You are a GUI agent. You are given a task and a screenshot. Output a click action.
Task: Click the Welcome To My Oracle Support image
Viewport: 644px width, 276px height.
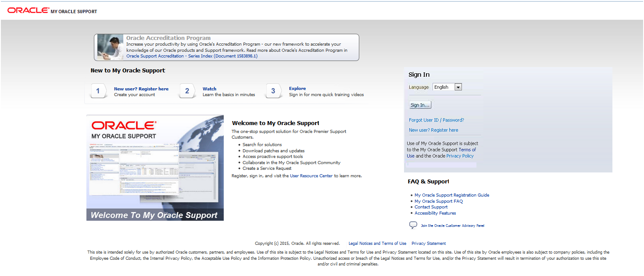(155, 168)
